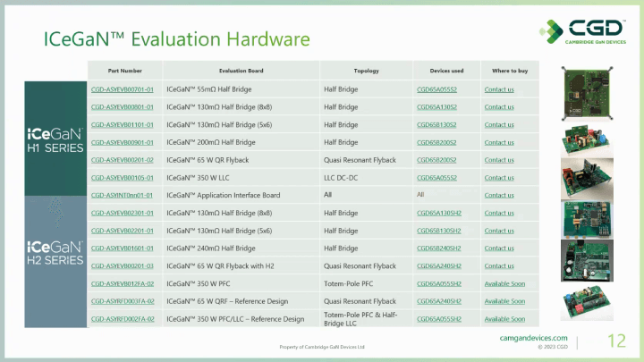Open part number CGD-ASYEVB02301-01 link
Image resolution: width=644 pixels, height=362 pixels.
(122, 213)
